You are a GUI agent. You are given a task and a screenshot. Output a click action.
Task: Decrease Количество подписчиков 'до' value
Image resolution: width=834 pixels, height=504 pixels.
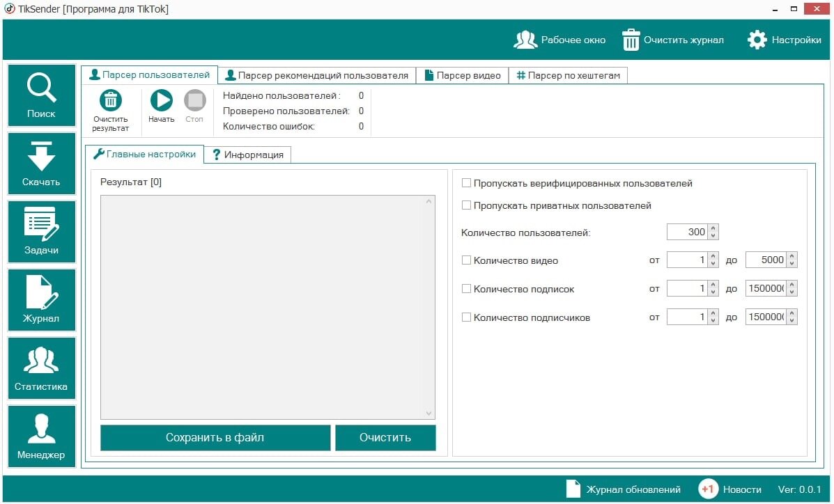[x=792, y=321]
